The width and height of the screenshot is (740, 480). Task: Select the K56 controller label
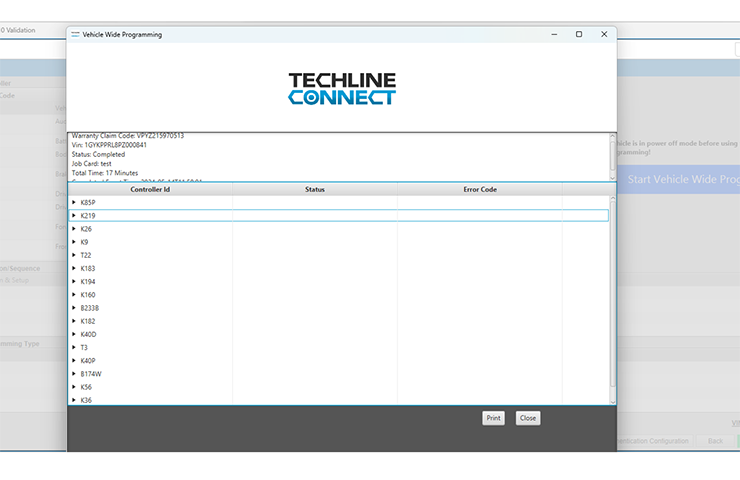tap(86, 387)
